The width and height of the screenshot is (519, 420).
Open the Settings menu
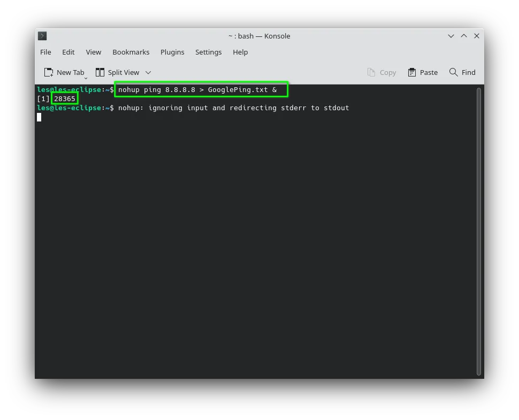pos(208,52)
